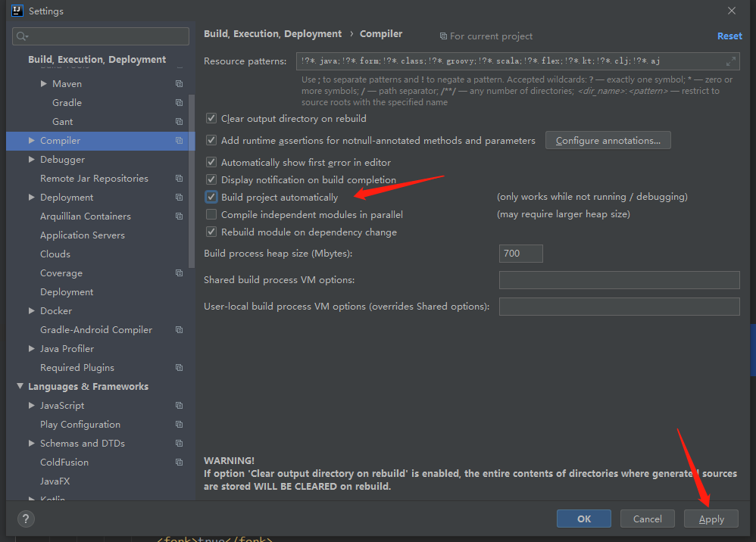Click the help question mark icon

pyautogui.click(x=26, y=519)
